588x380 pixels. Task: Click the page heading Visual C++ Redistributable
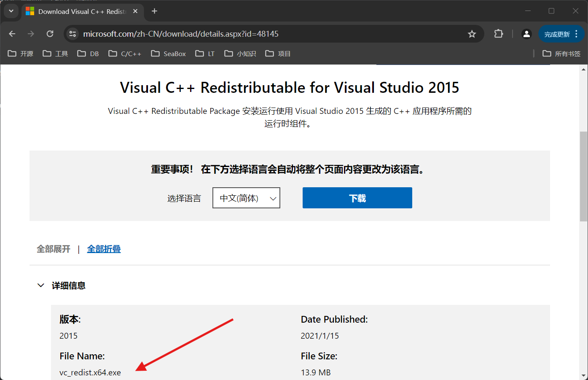click(x=290, y=87)
